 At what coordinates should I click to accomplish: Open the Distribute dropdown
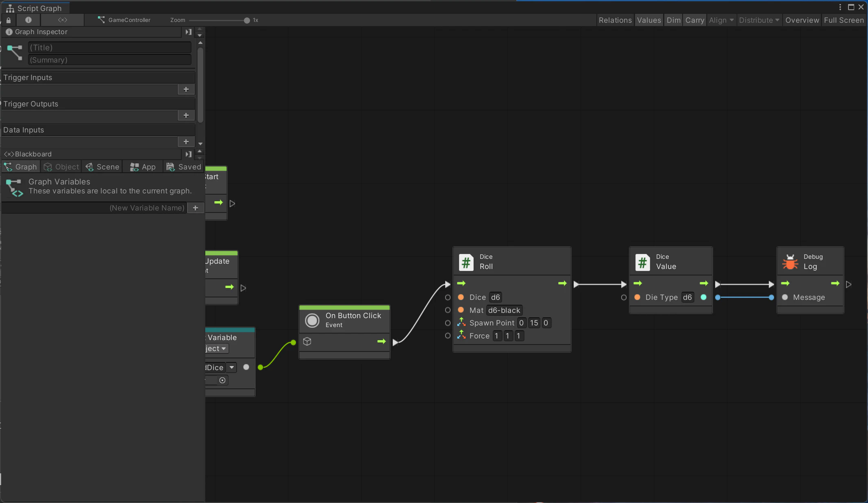pos(759,20)
